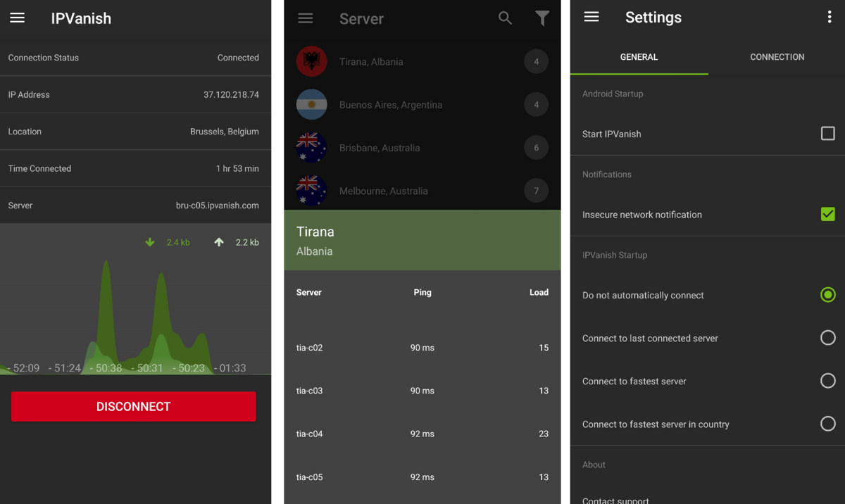Select server tia-c02
The height and width of the screenshot is (504, 845).
point(423,348)
